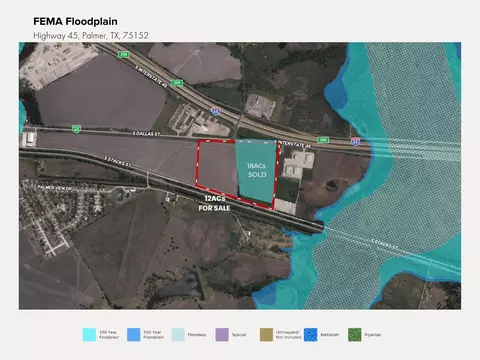Image resolution: width=480 pixels, height=360 pixels.
Task: Click the '500 Year Floodplain' legend label
Action: [153, 335]
